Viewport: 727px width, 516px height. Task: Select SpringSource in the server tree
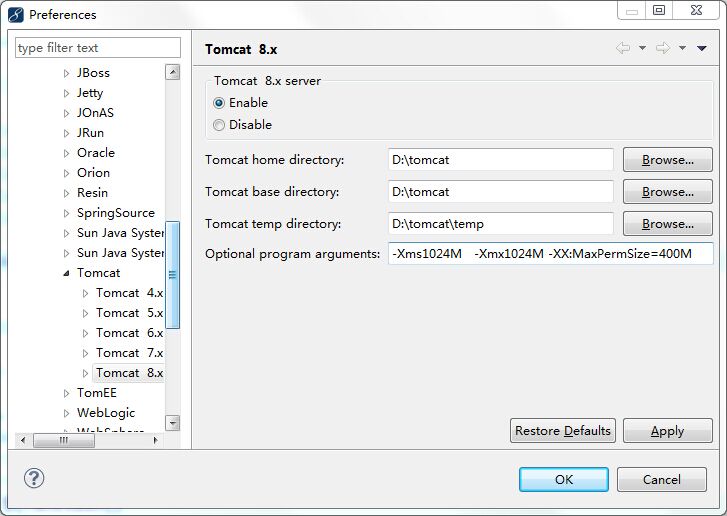116,213
